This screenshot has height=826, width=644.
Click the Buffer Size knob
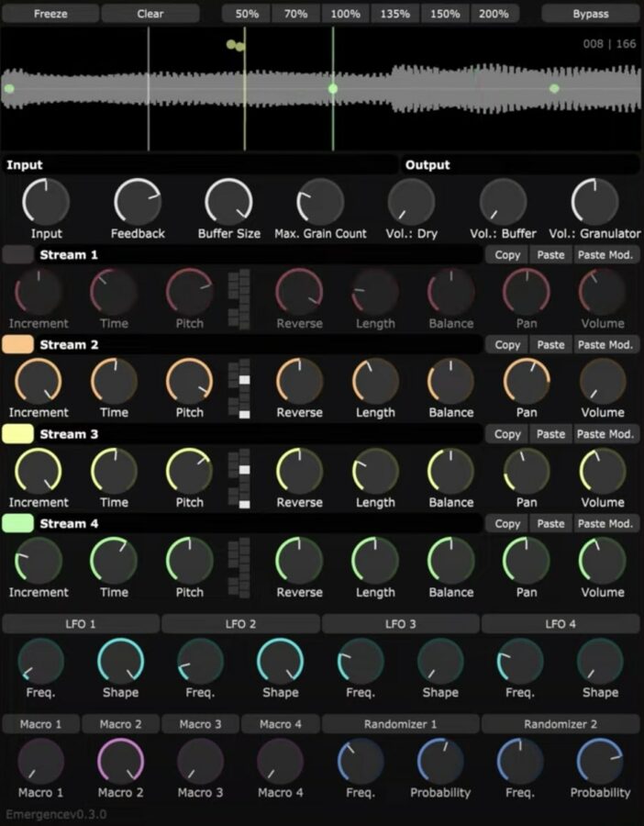(228, 201)
